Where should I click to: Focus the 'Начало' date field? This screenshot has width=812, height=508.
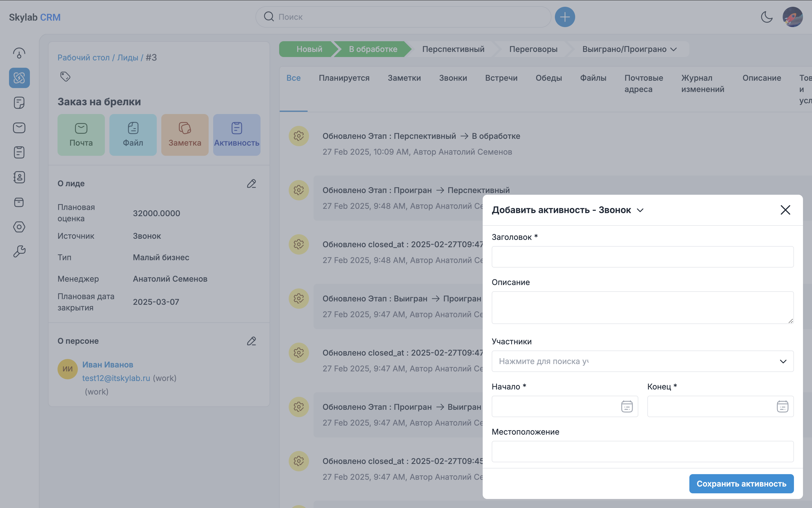coord(565,406)
